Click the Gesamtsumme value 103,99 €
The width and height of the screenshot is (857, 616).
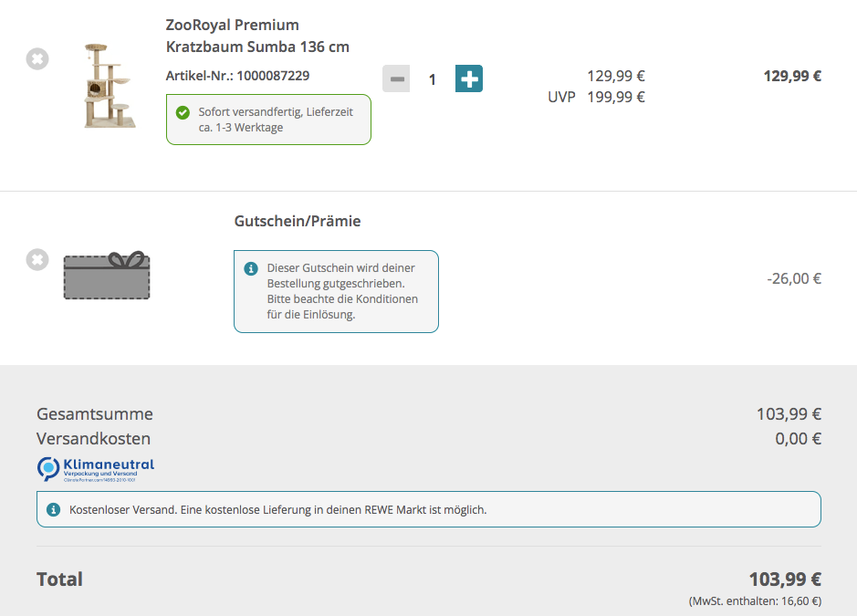pyautogui.click(x=789, y=414)
